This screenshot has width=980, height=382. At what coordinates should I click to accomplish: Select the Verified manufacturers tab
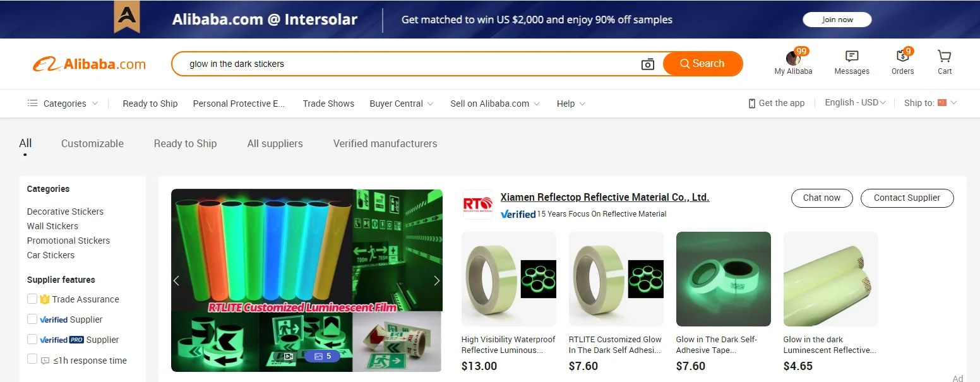[385, 143]
